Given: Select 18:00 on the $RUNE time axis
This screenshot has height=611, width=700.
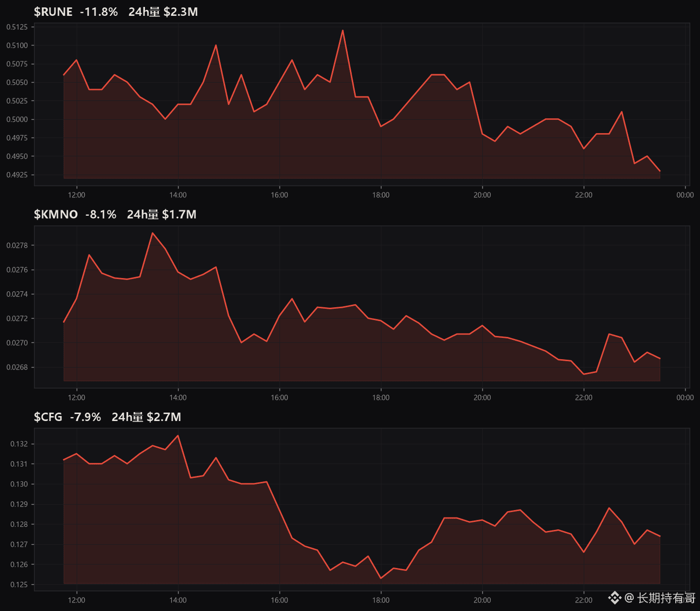Looking at the screenshot, I should click(x=381, y=195).
